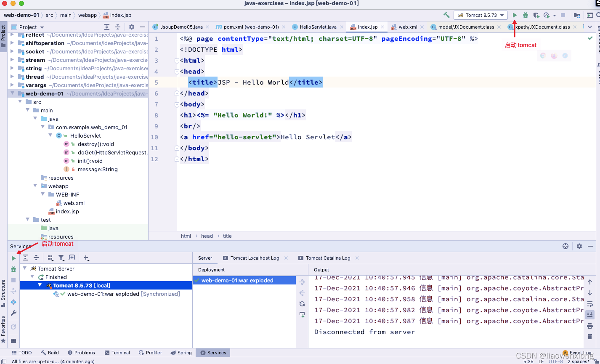600x364 pixels.
Task: Open the Tomcat 8.5.73 run configuration dropdown
Action: [x=481, y=15]
